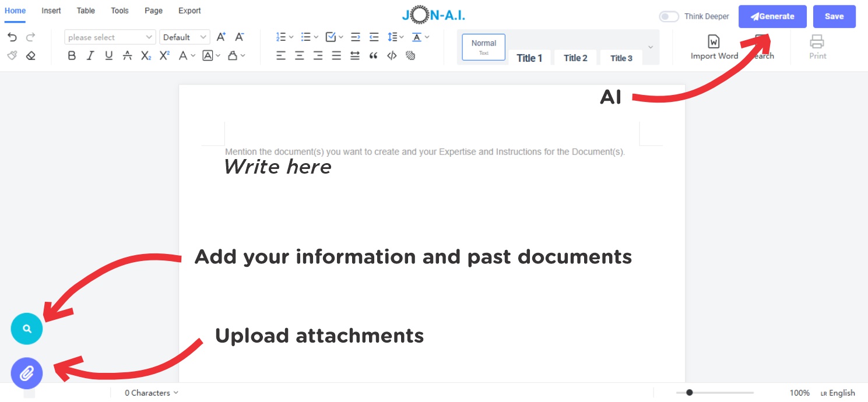Insert a blockquote
The height and width of the screenshot is (402, 868).
pos(373,55)
